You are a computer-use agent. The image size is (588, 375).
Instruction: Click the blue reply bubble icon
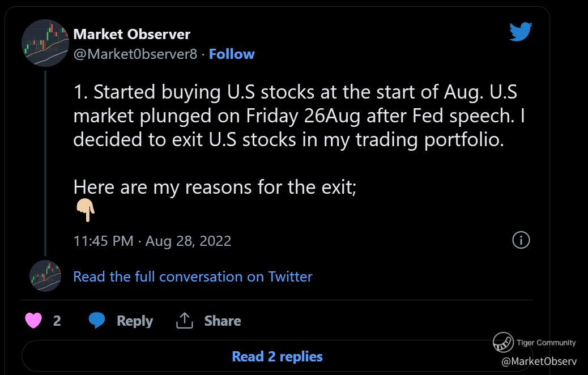tap(97, 321)
